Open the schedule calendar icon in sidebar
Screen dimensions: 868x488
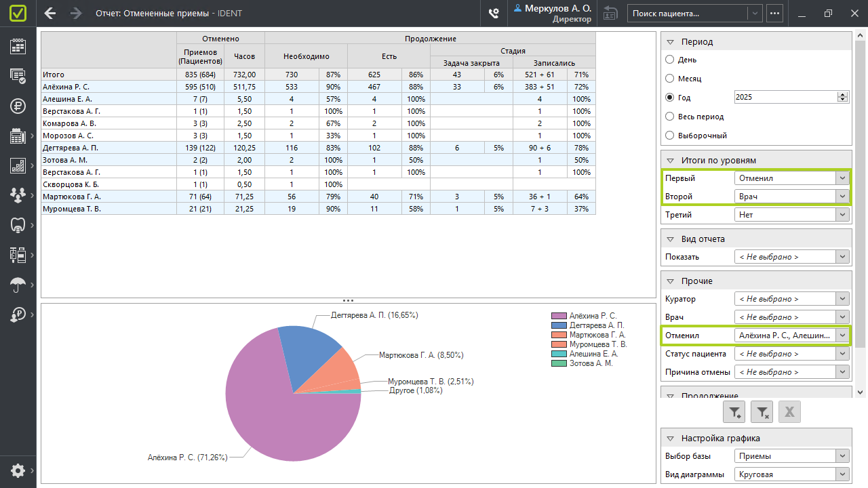18,46
